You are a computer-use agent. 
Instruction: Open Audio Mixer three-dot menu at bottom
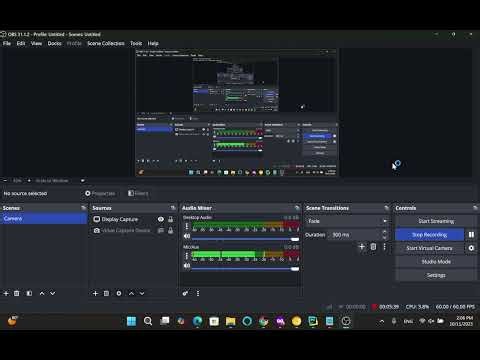(198, 293)
